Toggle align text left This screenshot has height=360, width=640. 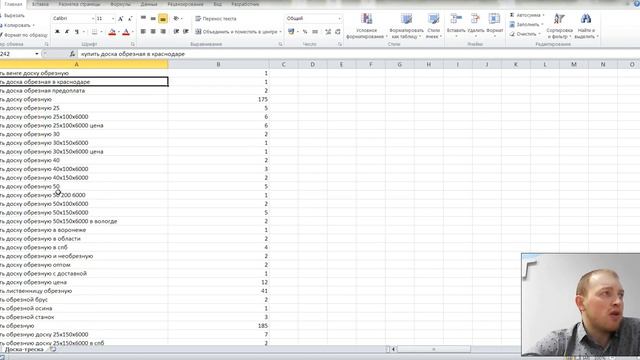[143, 31]
